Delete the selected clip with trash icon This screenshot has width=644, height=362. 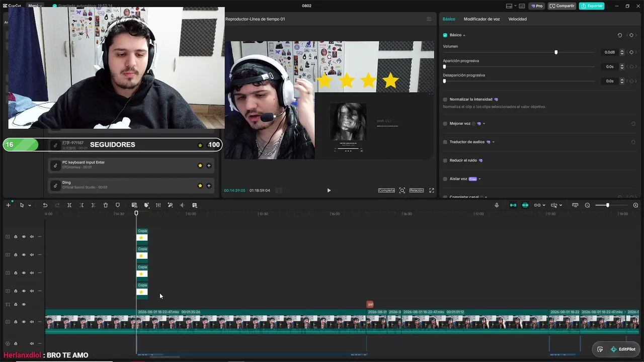[x=106, y=205]
